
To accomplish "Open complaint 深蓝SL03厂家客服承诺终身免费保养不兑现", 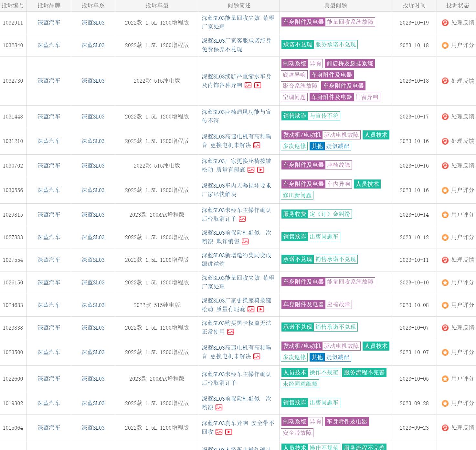I will click(237, 45).
